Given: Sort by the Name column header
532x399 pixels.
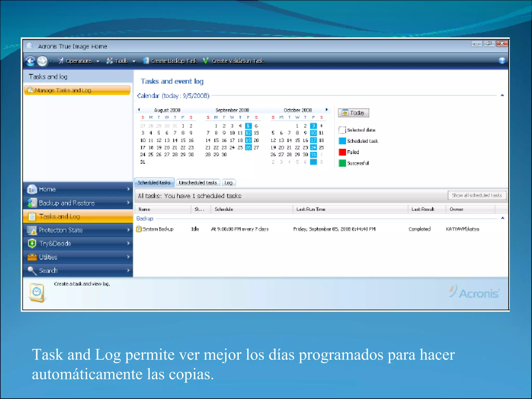Looking at the screenshot, I should 163,209.
